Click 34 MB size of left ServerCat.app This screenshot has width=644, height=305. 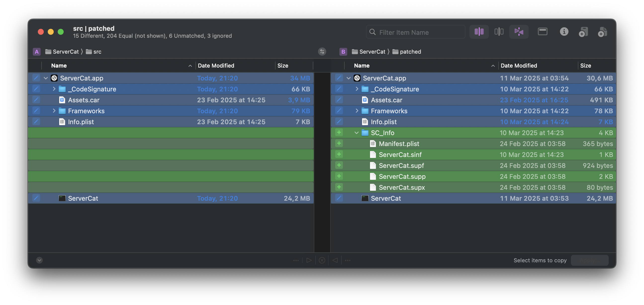point(300,78)
